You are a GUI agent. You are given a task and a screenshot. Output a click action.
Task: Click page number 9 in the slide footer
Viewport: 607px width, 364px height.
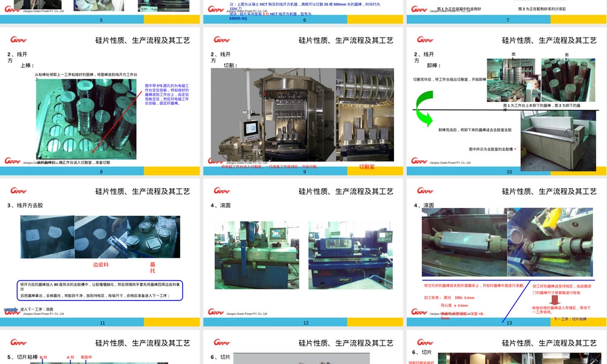(305, 172)
